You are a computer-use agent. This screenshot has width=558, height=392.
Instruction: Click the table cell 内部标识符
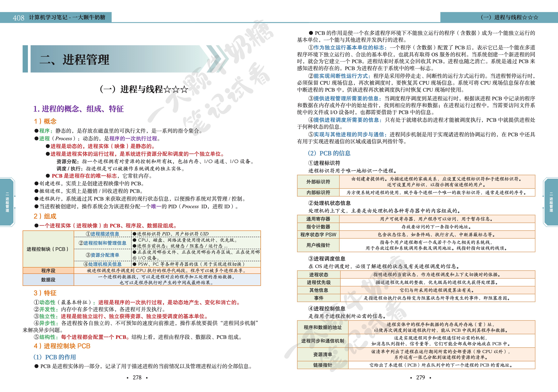click(318, 192)
